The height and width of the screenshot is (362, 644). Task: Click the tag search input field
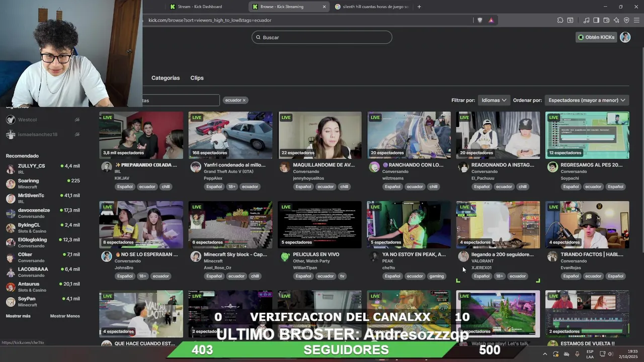[181, 100]
